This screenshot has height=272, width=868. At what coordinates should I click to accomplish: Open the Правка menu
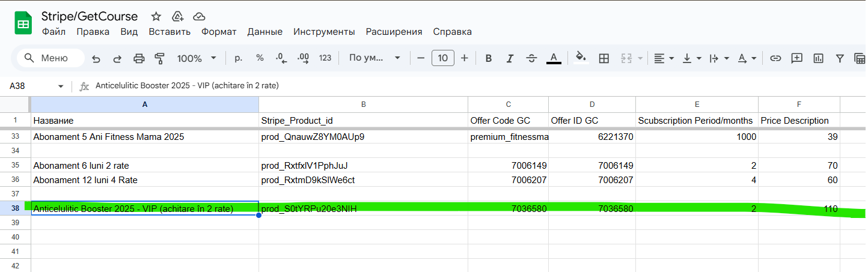pyautogui.click(x=93, y=32)
